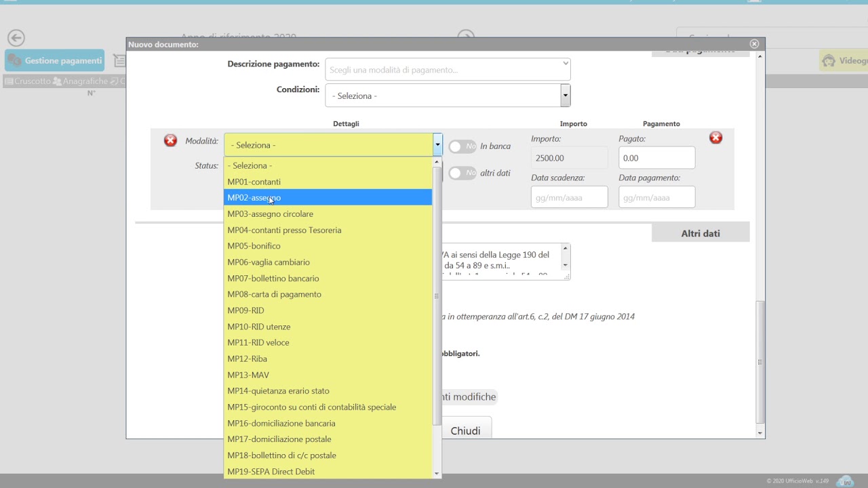Pick MP08-carta di pagamento option
The width and height of the screenshot is (868, 488).
click(x=274, y=294)
